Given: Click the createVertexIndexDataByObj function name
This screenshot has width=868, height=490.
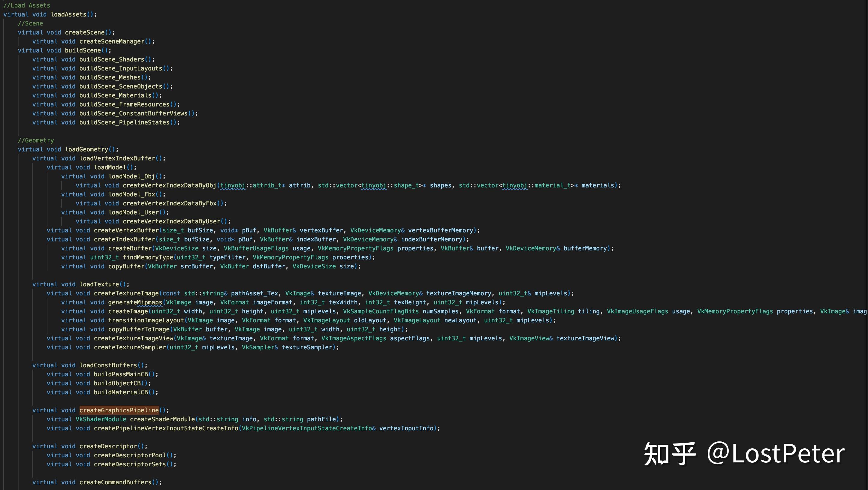Looking at the screenshot, I should [169, 185].
